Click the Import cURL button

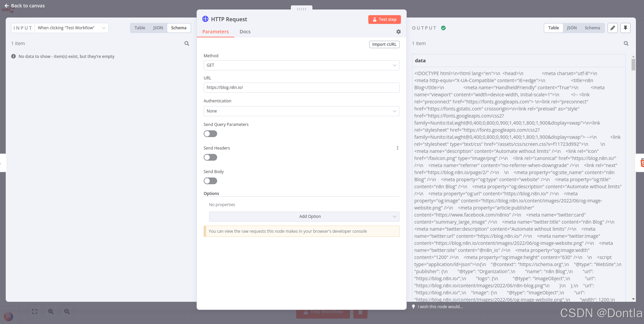tap(384, 44)
